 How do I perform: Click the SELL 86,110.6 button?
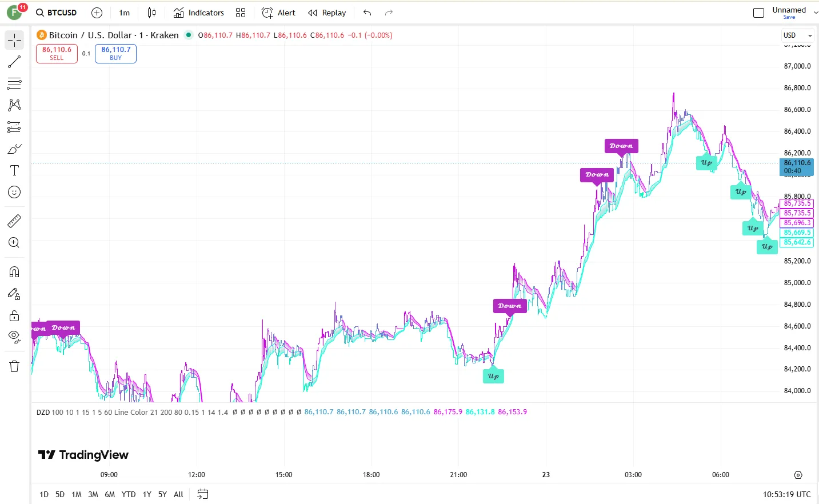[57, 54]
